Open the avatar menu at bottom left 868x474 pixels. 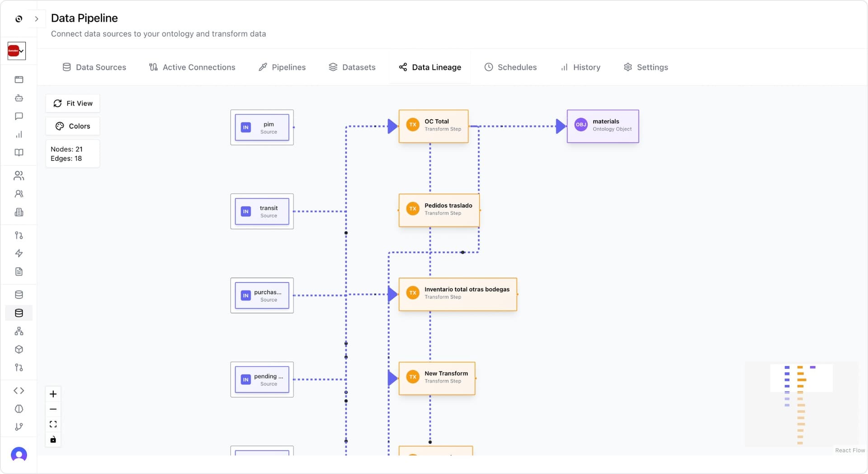click(x=18, y=455)
